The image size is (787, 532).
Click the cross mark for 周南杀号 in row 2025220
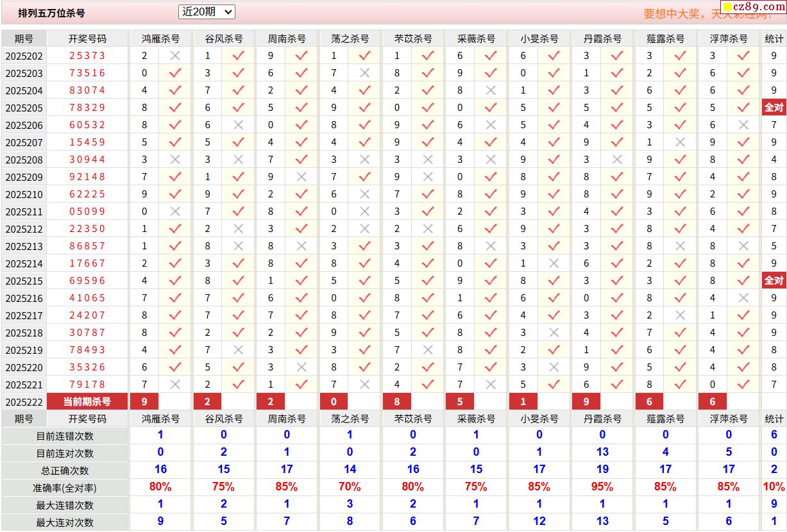tap(301, 367)
